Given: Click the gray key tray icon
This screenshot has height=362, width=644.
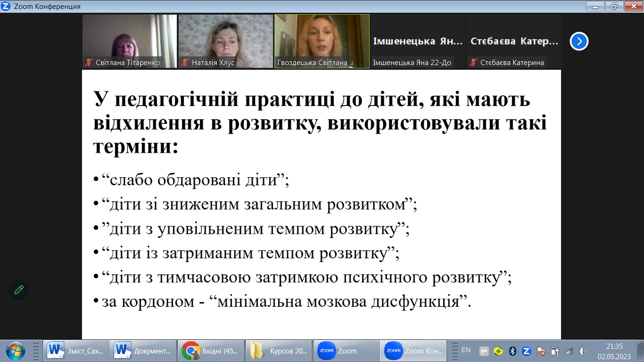Looking at the screenshot, I should point(484,351).
